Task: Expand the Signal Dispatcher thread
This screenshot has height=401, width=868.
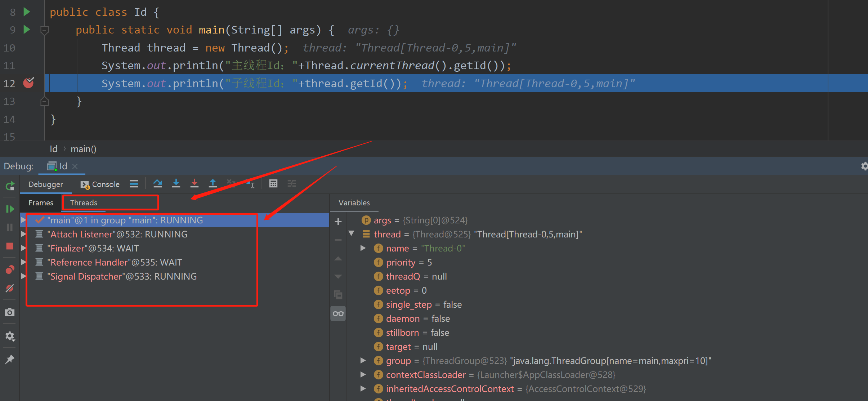Action: click(23, 276)
